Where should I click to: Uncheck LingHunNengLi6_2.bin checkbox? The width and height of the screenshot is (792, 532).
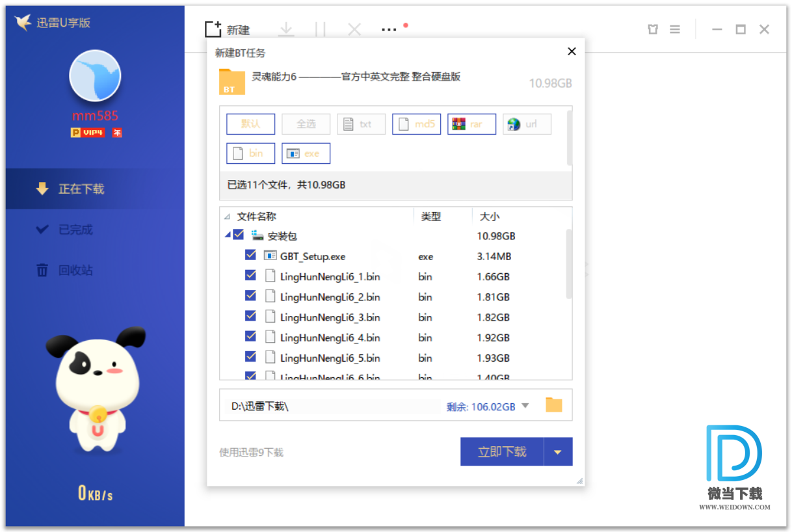(250, 295)
